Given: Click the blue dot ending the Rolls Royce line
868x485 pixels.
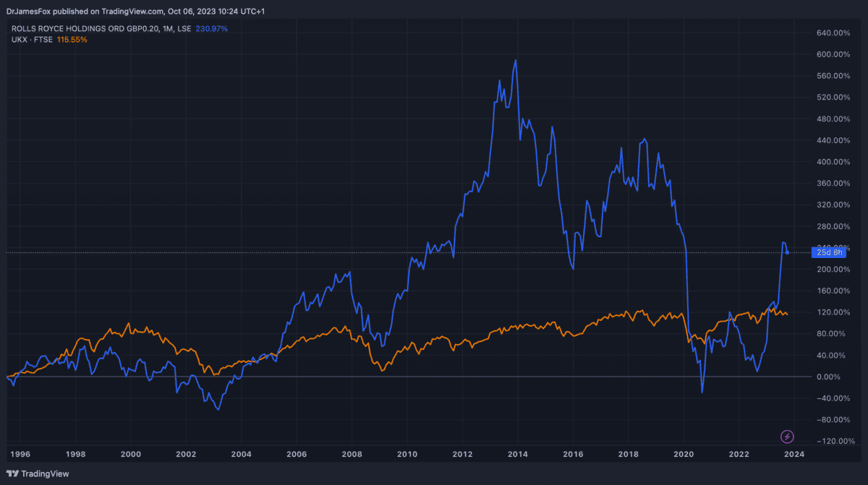Looking at the screenshot, I should pyautogui.click(x=787, y=252).
